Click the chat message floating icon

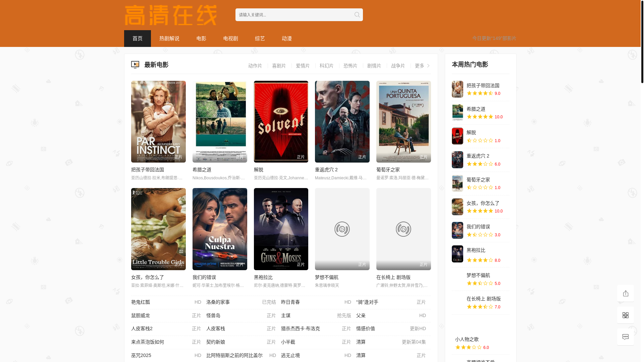tap(625, 337)
